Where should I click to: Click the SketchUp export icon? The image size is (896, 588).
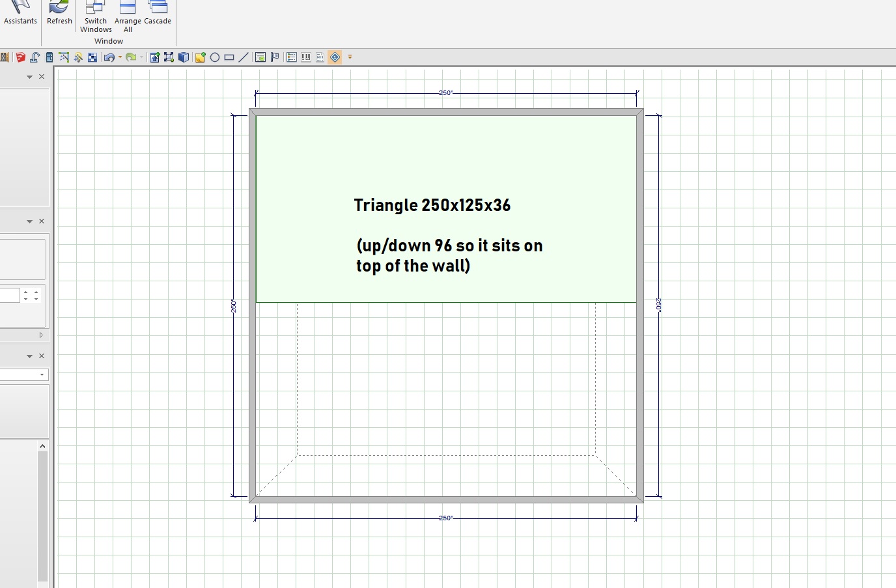pos(20,57)
